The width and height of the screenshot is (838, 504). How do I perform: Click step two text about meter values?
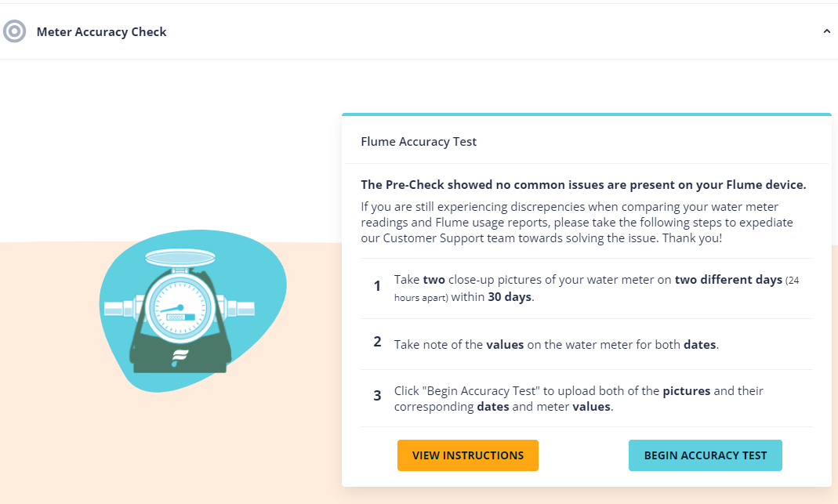pyautogui.click(x=557, y=345)
